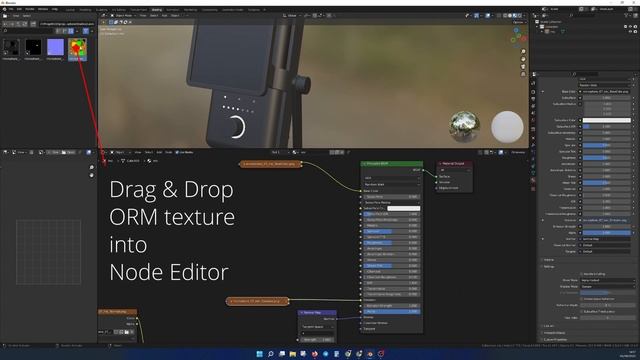Screen dimensions: 640x360
Task: Click the file browser editor type icon
Action: (5, 16)
